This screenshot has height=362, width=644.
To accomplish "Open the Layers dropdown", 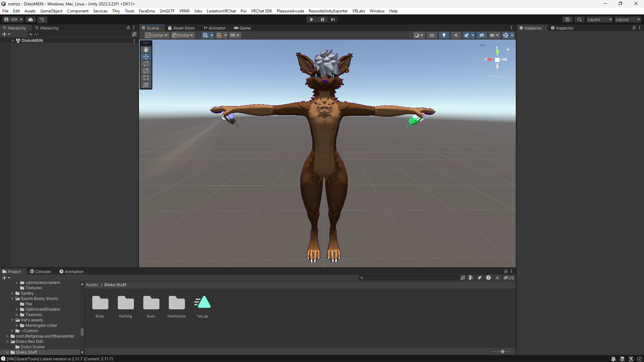I will [x=599, y=19].
